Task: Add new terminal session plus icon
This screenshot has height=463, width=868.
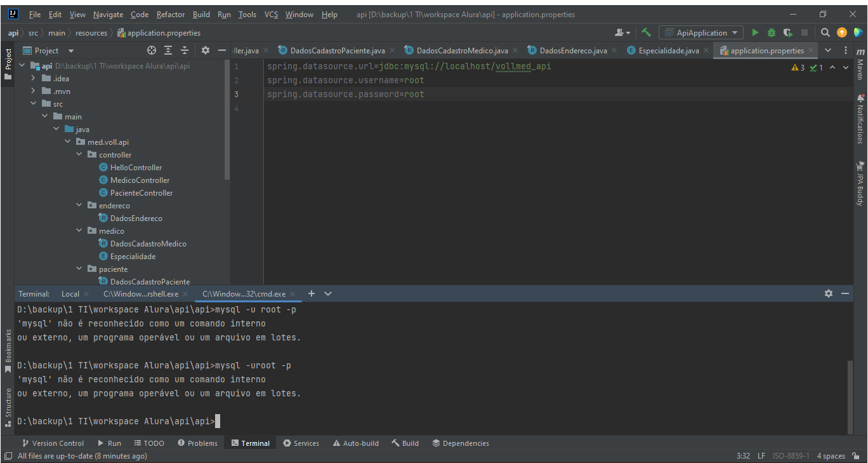Action: [x=311, y=293]
